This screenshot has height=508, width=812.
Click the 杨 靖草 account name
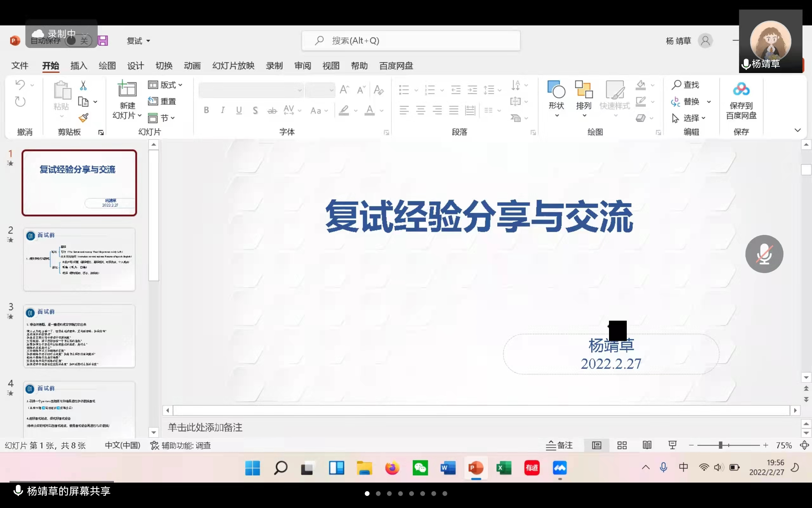point(678,41)
